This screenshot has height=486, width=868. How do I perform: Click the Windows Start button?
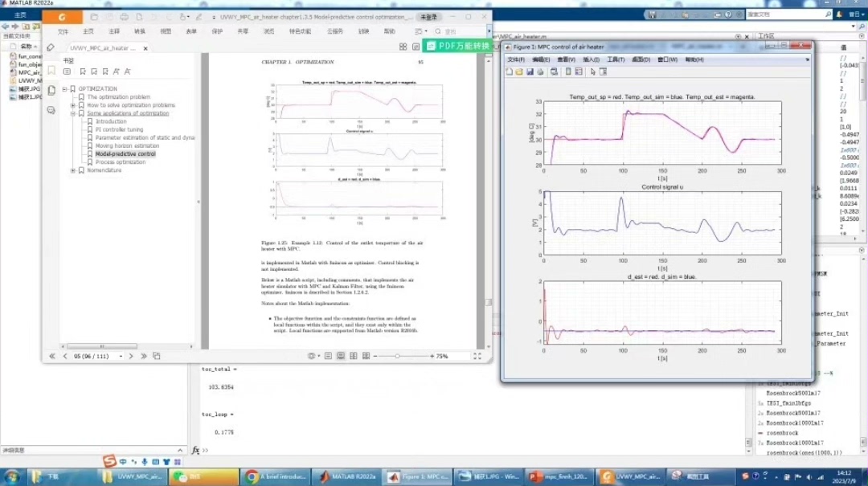(11, 476)
